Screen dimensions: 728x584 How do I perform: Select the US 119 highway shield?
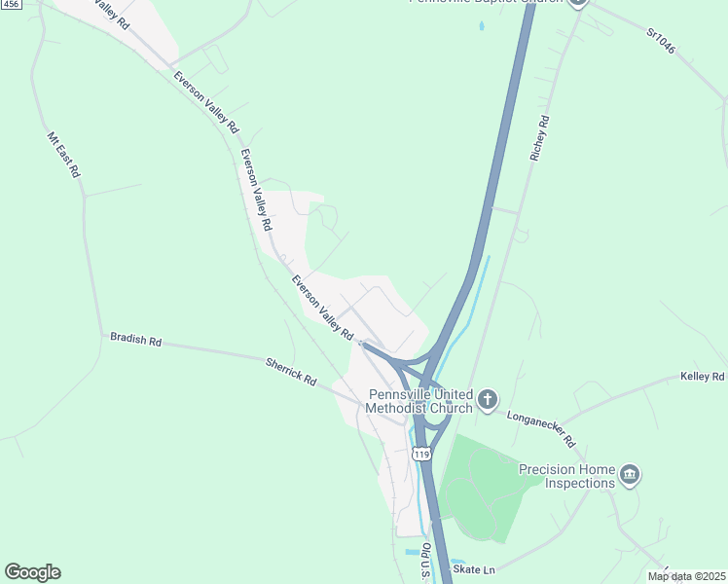[x=421, y=454]
